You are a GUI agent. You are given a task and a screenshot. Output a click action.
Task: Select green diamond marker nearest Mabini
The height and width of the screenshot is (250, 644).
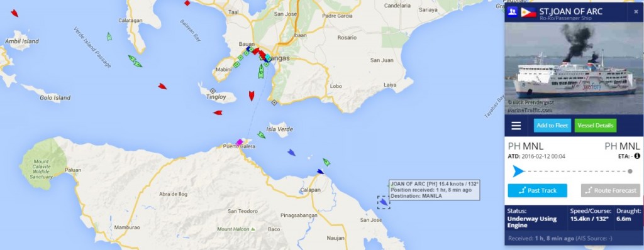236,65
